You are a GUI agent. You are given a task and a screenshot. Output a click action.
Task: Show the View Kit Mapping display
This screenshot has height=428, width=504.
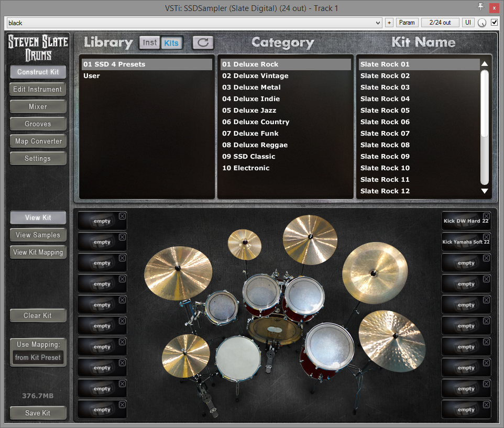coord(38,252)
